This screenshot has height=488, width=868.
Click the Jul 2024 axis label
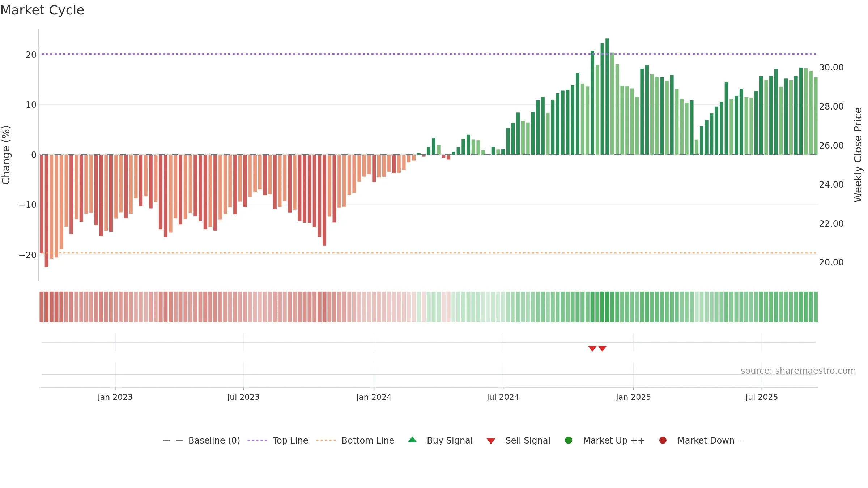click(503, 397)
